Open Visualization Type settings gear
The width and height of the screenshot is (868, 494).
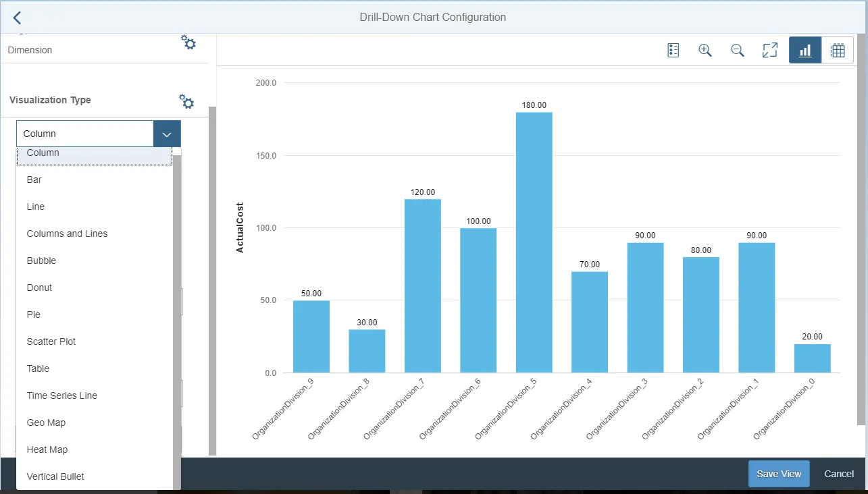pyautogui.click(x=186, y=101)
